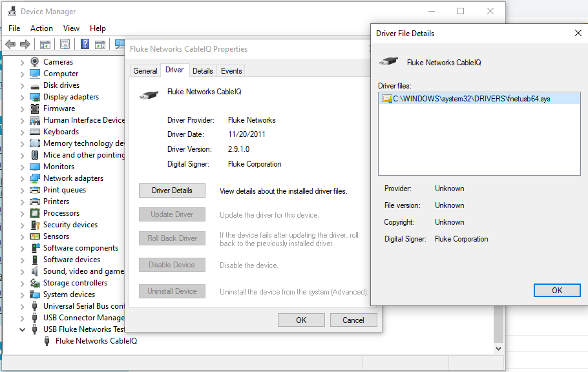The image size is (588, 372).
Task: Click the Fluke Networks CableIQ USB device icon in tree
Action: click(47, 341)
